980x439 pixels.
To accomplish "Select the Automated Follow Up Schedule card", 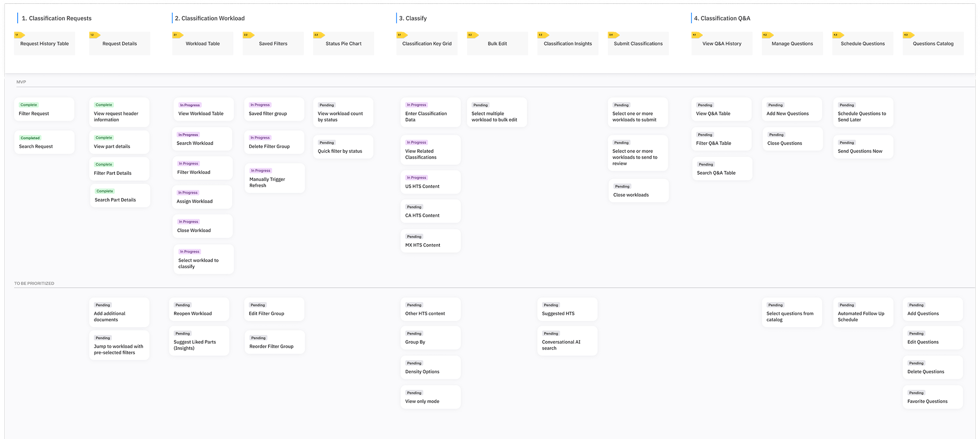I will (x=863, y=312).
